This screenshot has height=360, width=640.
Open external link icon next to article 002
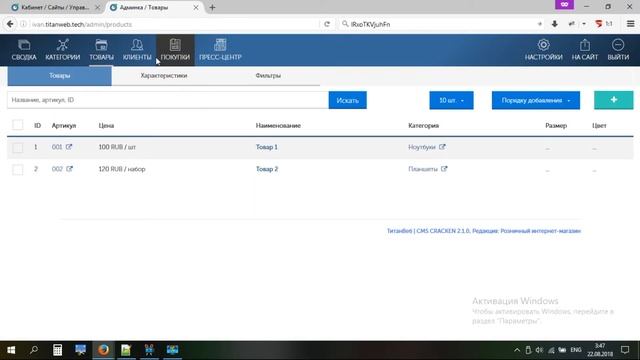tap(69, 169)
